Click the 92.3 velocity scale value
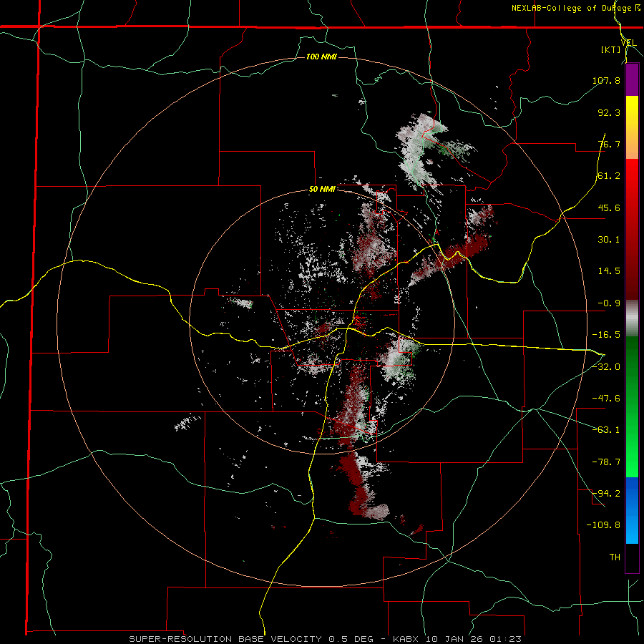Viewport: 644px width, 644px height. pos(609,112)
